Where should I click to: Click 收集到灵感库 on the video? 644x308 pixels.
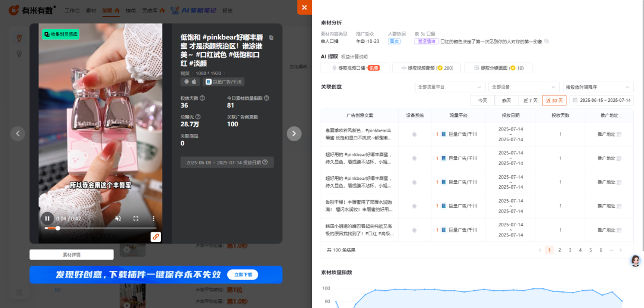click(x=61, y=35)
